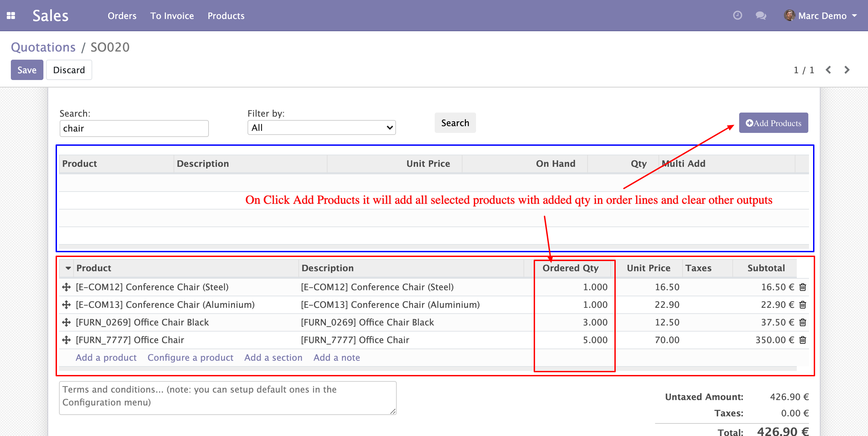
Task: Click the Search text field containing chair
Action: (x=134, y=128)
